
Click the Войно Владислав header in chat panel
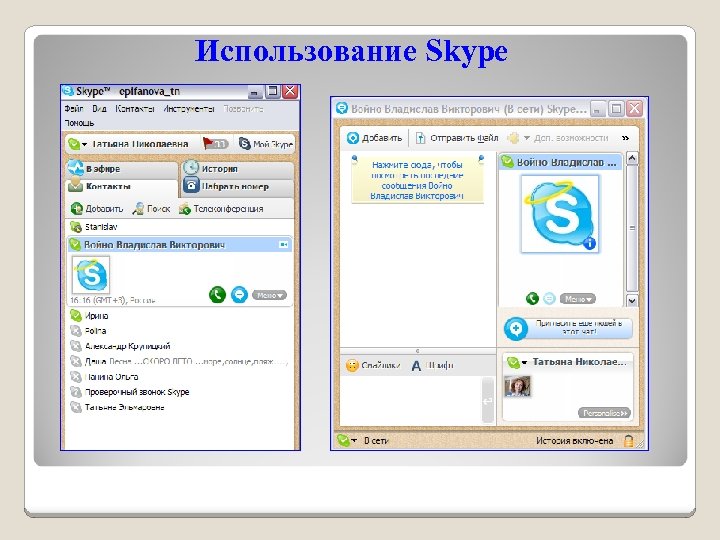click(560, 162)
